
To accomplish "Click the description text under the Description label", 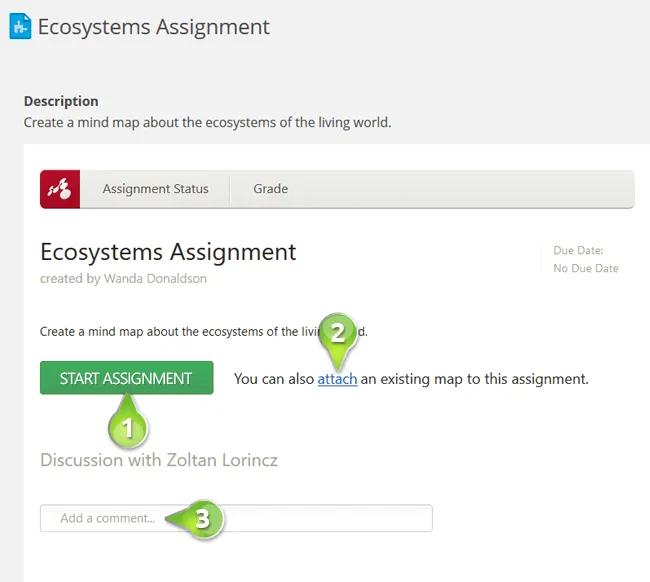I will (x=207, y=123).
